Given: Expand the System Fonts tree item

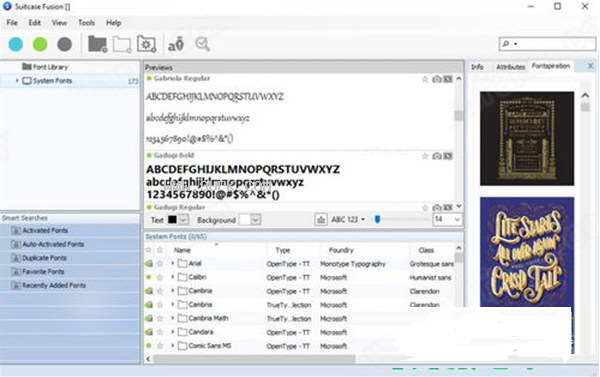Looking at the screenshot, I should click(17, 81).
